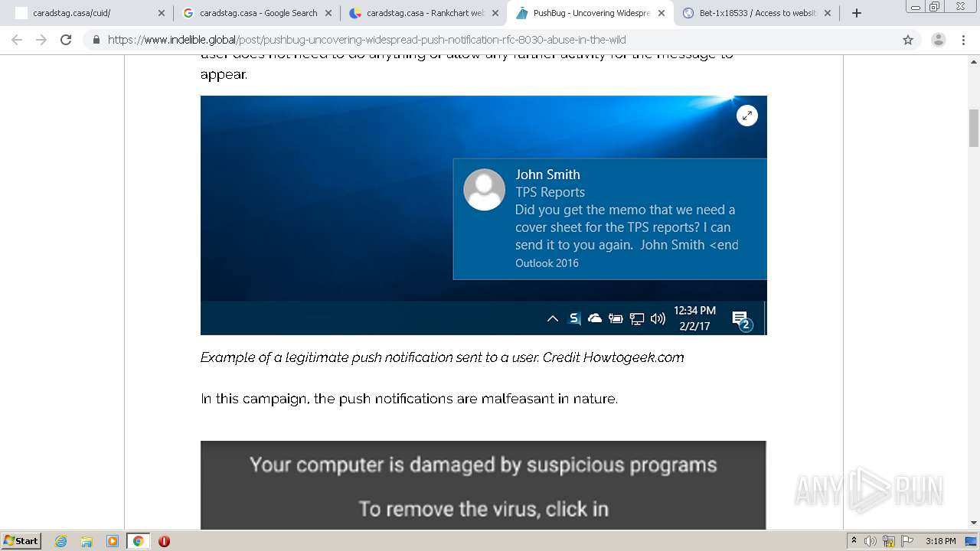Open the damaged computer warning image

click(x=483, y=485)
